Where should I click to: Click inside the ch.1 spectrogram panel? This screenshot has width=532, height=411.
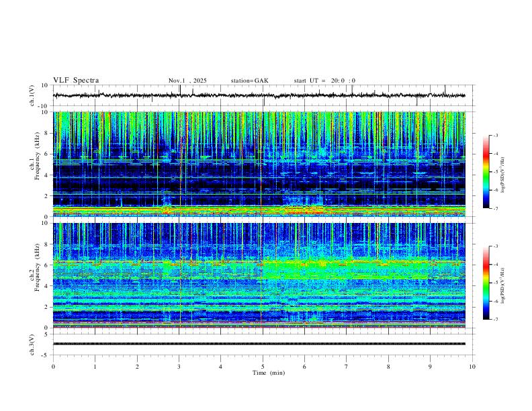point(259,164)
